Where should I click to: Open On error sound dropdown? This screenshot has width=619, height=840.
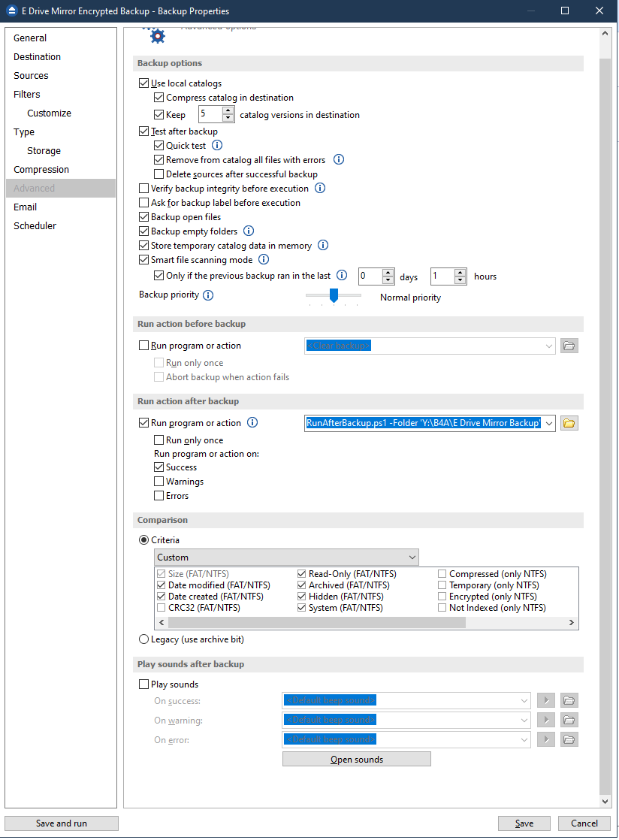pos(524,740)
